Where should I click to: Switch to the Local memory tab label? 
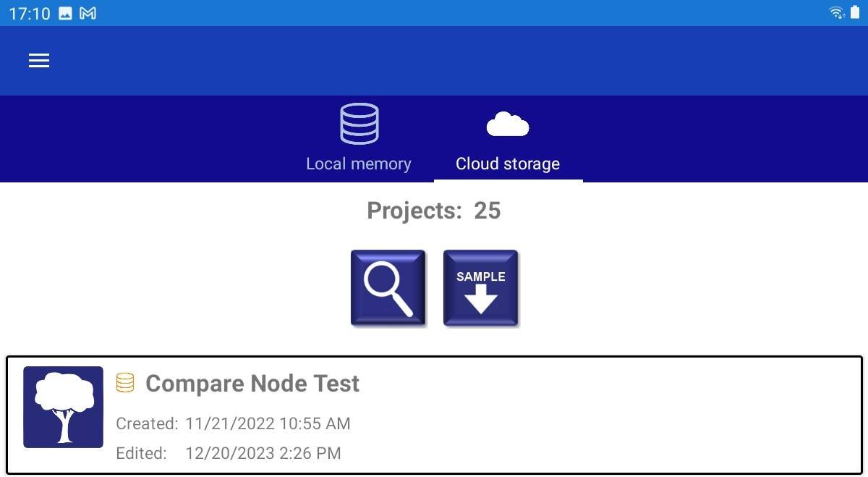pos(359,164)
